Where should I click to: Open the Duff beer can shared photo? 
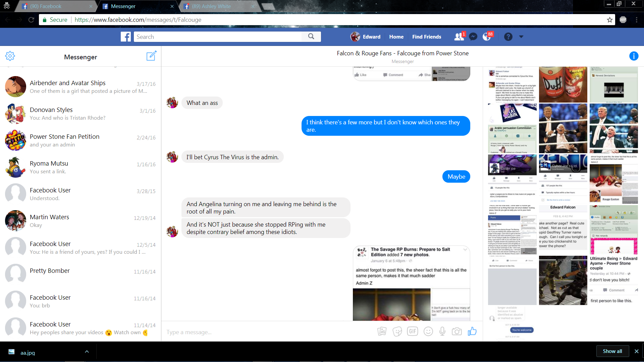(563, 84)
